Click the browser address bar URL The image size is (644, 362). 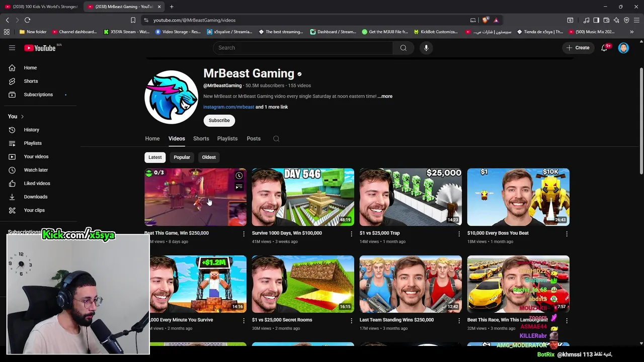194,20
